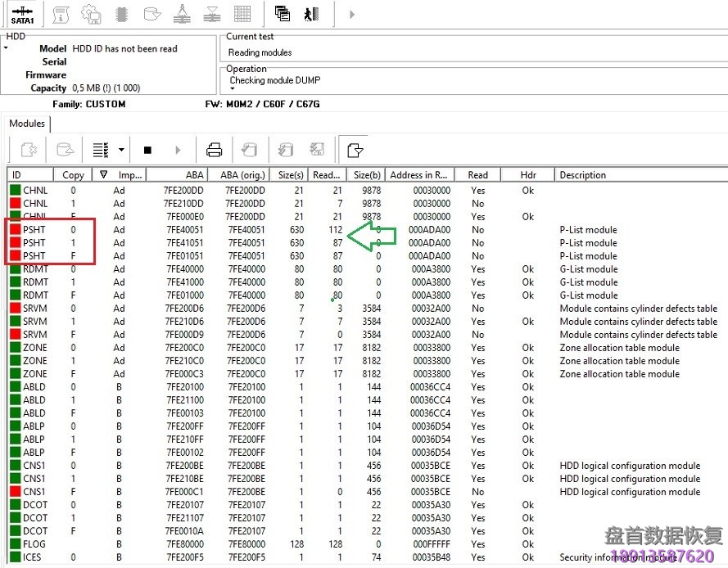Click the green status square beside CHNL
The width and height of the screenshot is (728, 568).
pos(13,190)
